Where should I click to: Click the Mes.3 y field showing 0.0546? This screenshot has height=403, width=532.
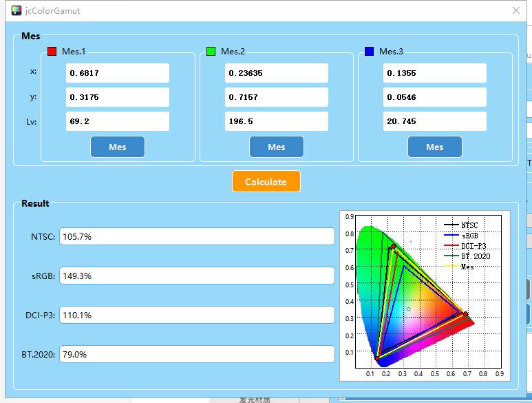click(x=434, y=97)
